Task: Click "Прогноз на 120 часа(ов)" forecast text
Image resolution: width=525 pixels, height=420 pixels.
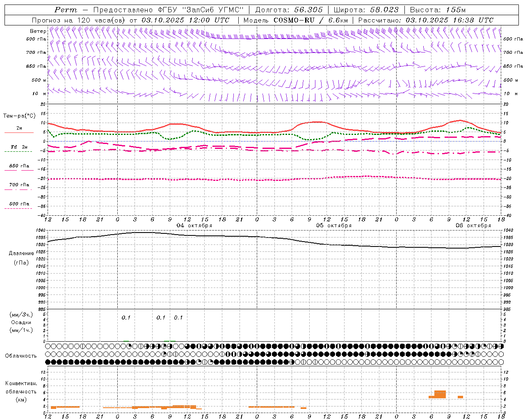Action: pyautogui.click(x=78, y=20)
